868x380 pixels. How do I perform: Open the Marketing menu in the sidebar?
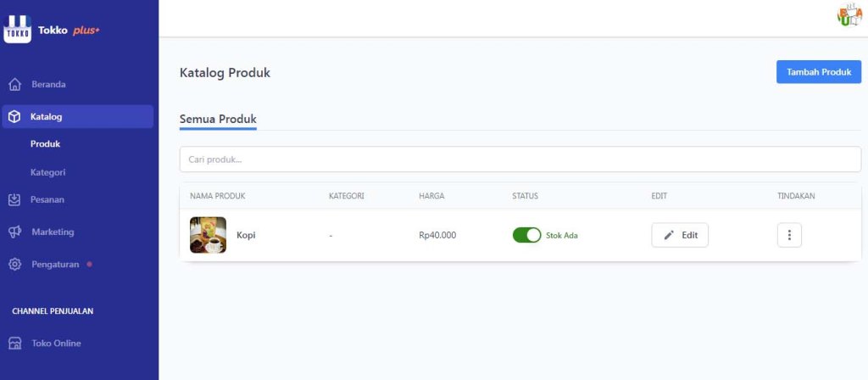53,232
